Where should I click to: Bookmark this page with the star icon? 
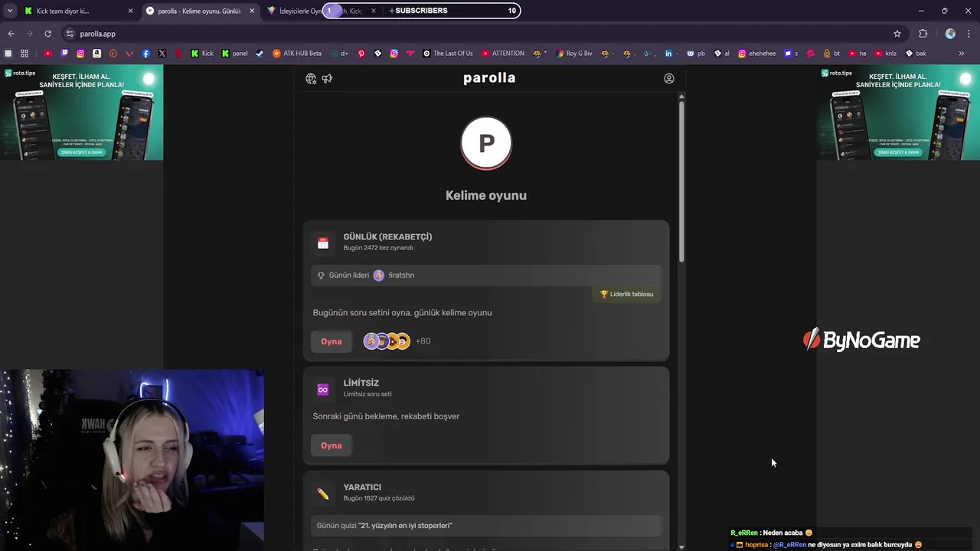click(897, 34)
